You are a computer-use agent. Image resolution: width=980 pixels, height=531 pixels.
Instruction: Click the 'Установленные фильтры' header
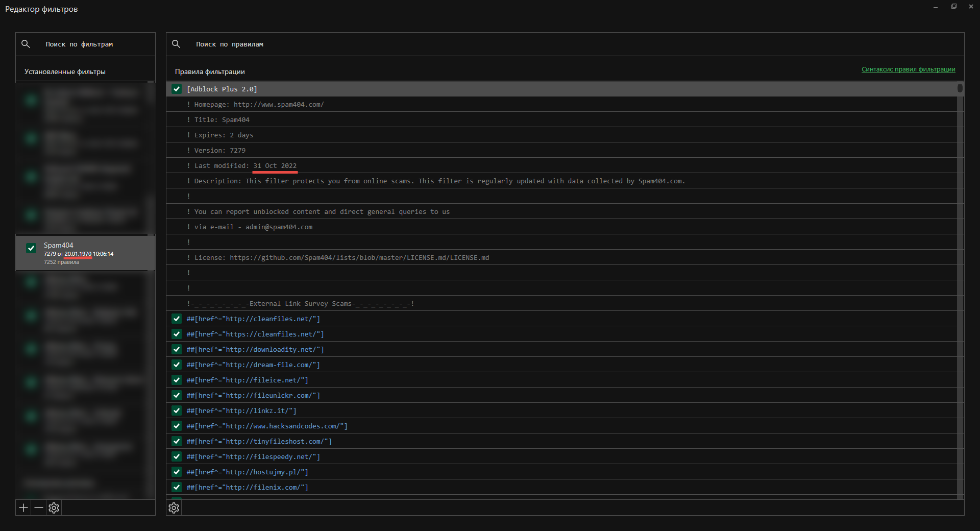click(x=65, y=72)
